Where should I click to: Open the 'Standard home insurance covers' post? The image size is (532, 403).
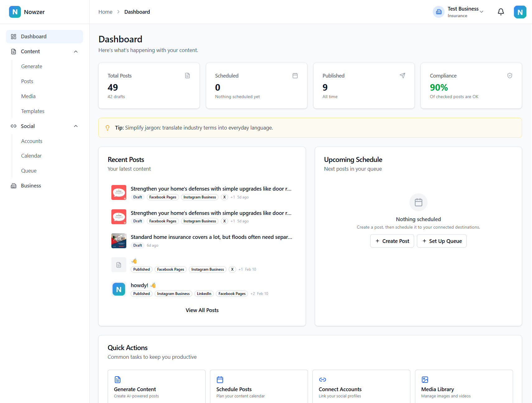[212, 237]
